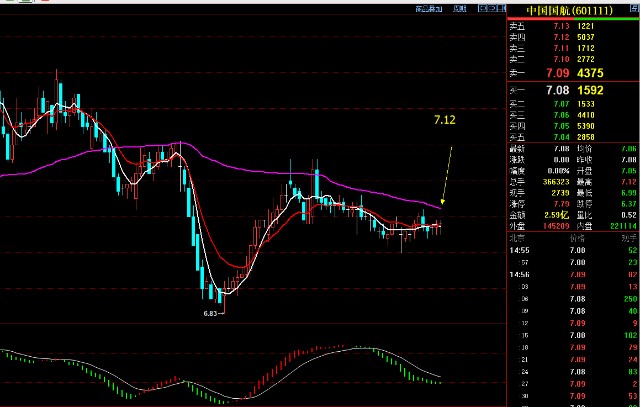Click the 买五 bid row priced 7.04
Viewport: 640px width, 407px height.
click(x=572, y=136)
